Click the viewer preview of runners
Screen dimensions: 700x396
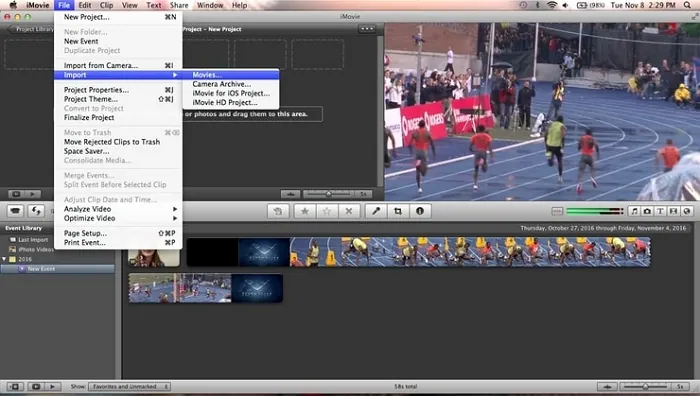(x=542, y=112)
